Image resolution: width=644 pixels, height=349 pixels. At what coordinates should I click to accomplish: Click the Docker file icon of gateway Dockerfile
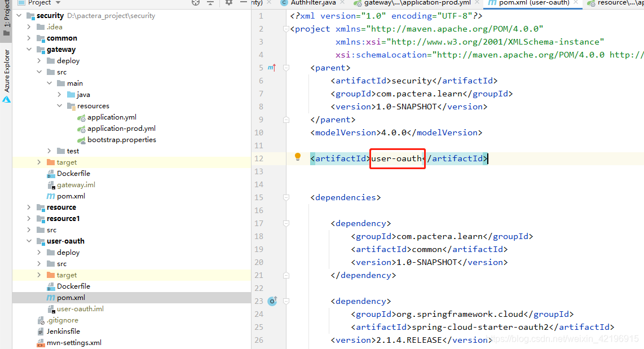[51, 174]
